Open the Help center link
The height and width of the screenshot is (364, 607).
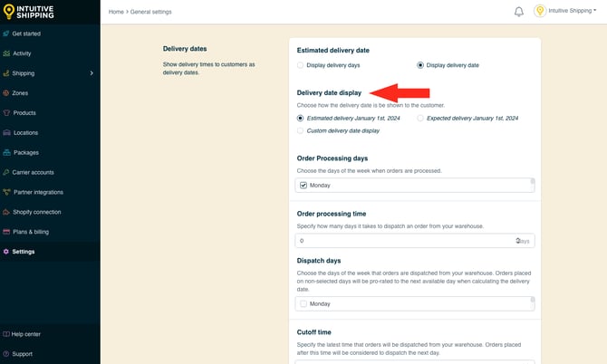26,334
